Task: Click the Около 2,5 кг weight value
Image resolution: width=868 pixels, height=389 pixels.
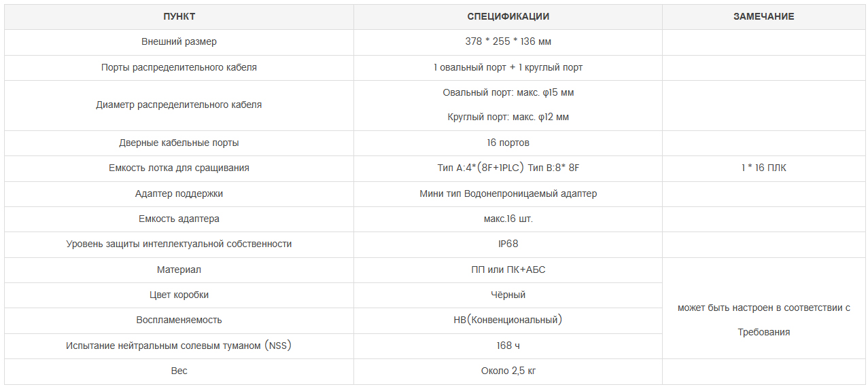Action: pyautogui.click(x=508, y=371)
